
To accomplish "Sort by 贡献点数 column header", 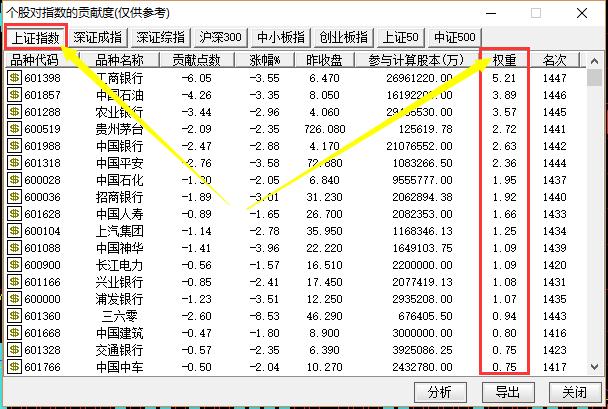I will (197, 60).
